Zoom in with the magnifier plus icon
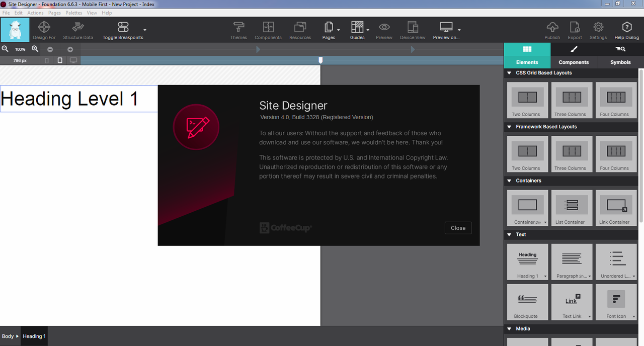 point(35,49)
